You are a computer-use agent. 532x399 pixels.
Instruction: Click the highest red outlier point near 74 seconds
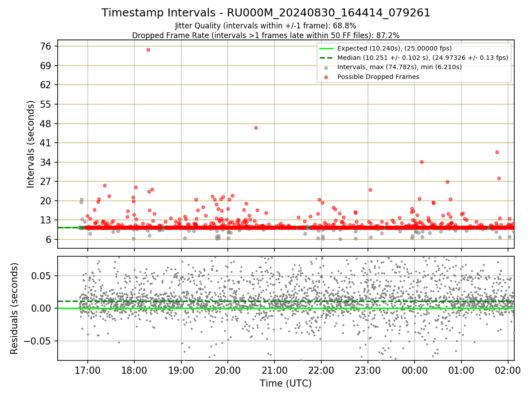[x=148, y=50]
